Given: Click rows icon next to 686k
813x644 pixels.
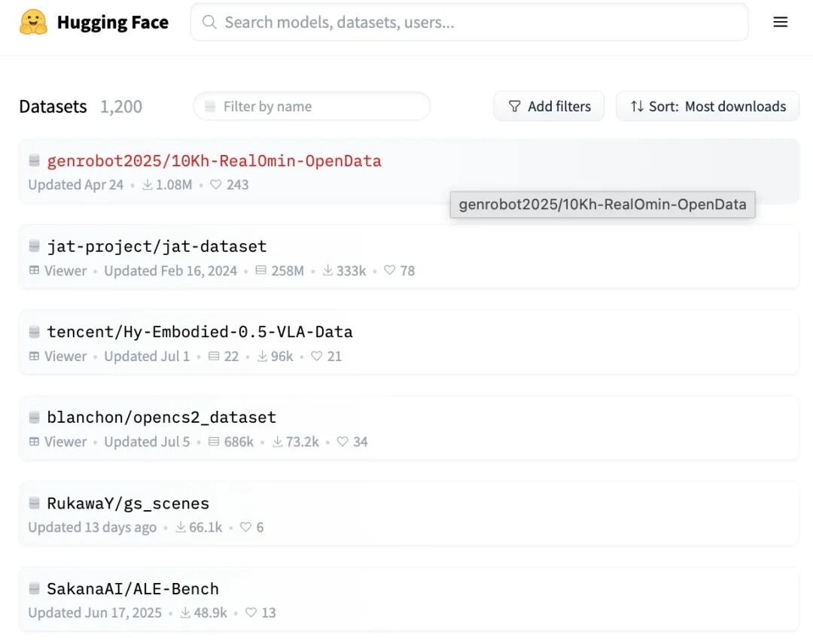Looking at the screenshot, I should click(214, 442).
